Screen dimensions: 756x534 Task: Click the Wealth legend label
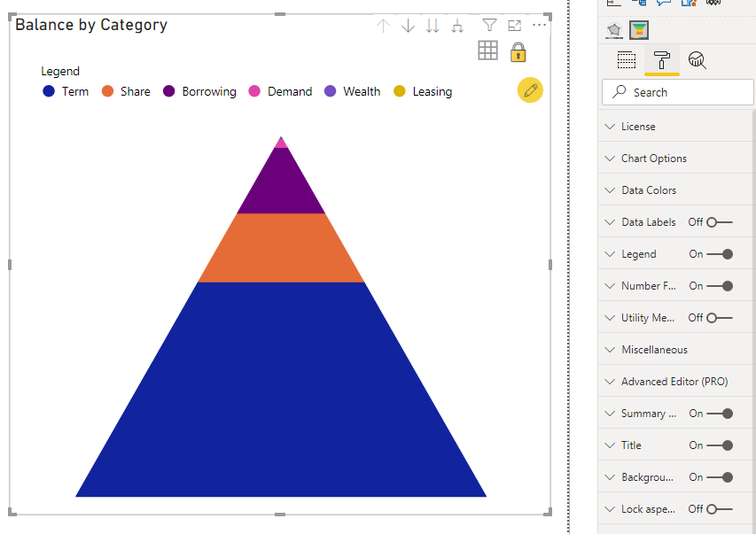click(x=362, y=91)
